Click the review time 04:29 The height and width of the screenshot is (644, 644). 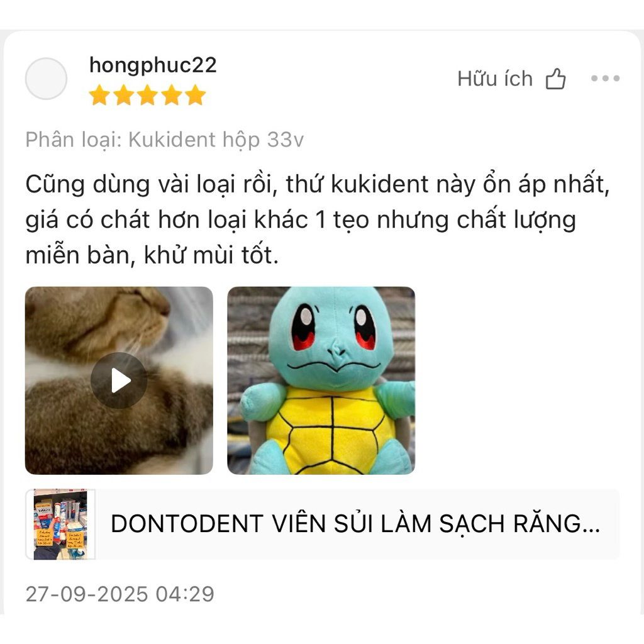coord(185,594)
